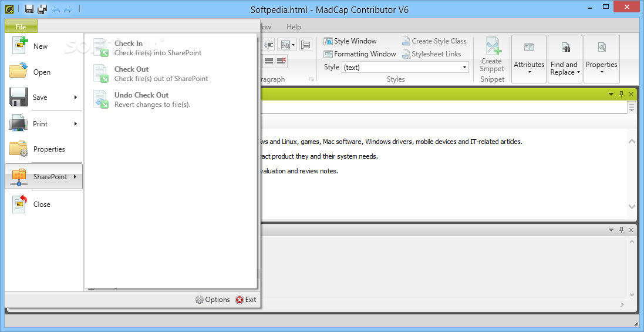Open the green document panel options arrow
The image size is (644, 332).
[611, 95]
